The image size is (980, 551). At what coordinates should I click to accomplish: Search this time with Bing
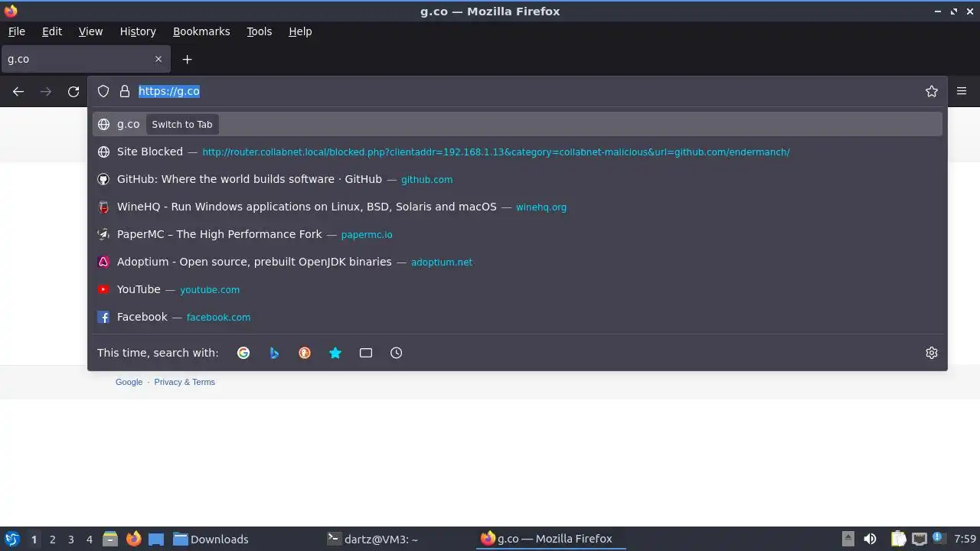pos(274,353)
